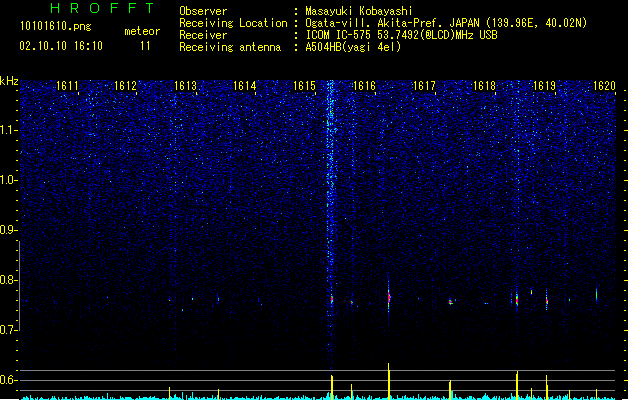Click the 1616 time marker
Screen dimensions: 629x400
[x=364, y=86]
